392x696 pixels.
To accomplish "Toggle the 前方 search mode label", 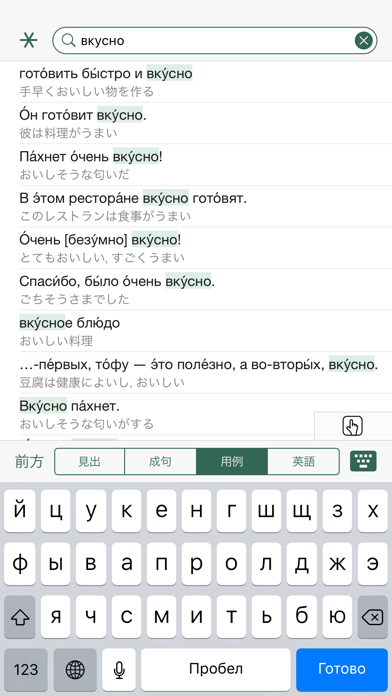I will (x=29, y=462).
